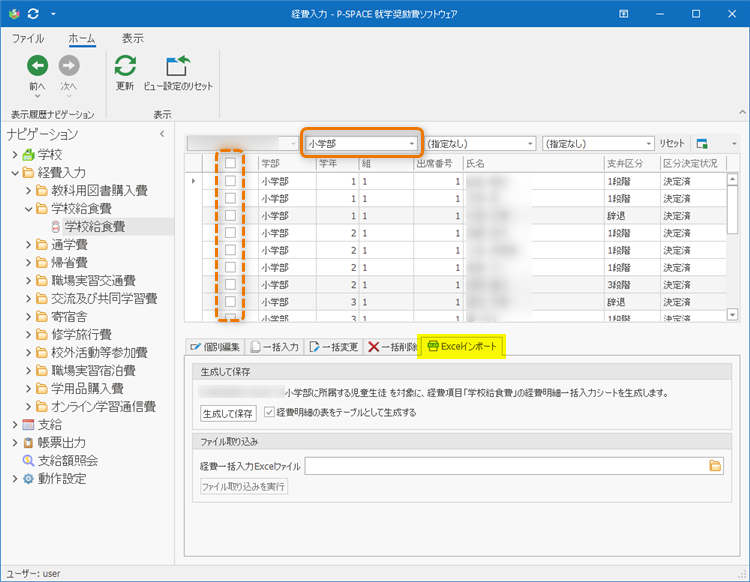Click the ファイル取り込みを実行 button

click(x=243, y=486)
